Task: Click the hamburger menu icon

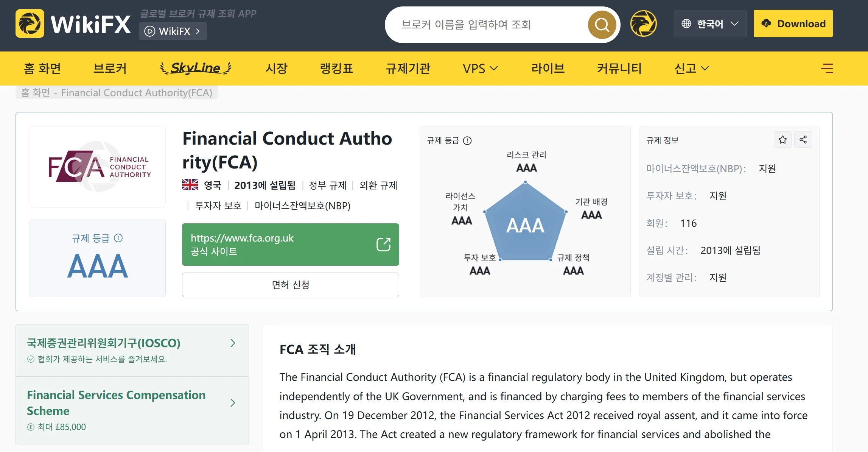Action: 827,68
